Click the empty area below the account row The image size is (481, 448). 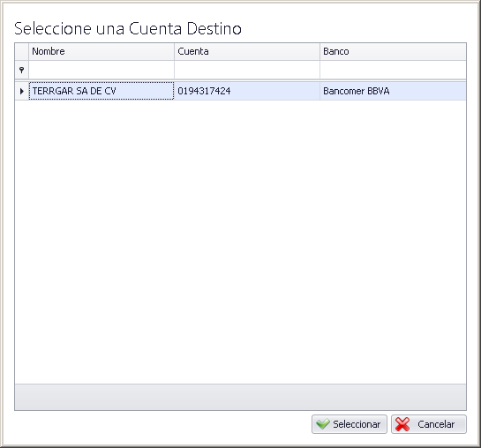coord(240,242)
